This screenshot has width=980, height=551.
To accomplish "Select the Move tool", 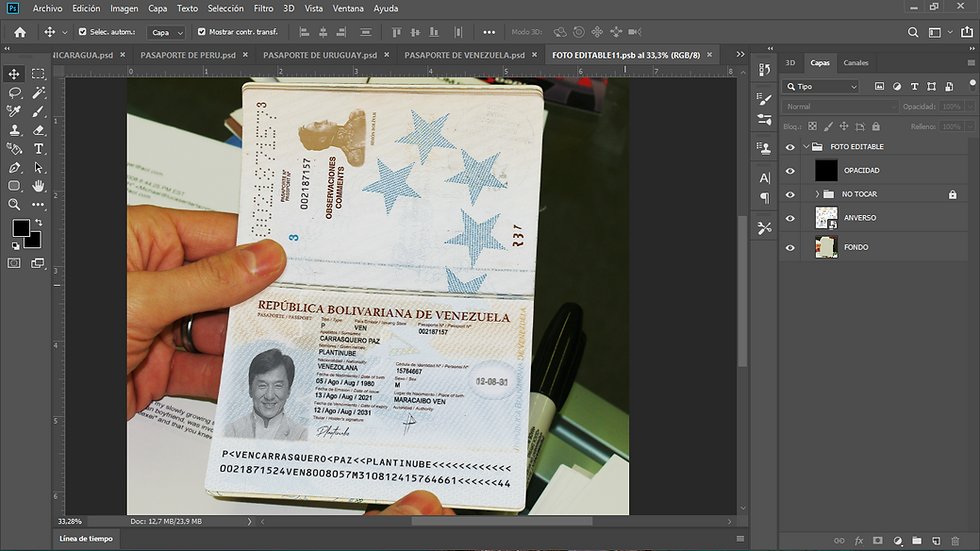I will pyautogui.click(x=14, y=74).
